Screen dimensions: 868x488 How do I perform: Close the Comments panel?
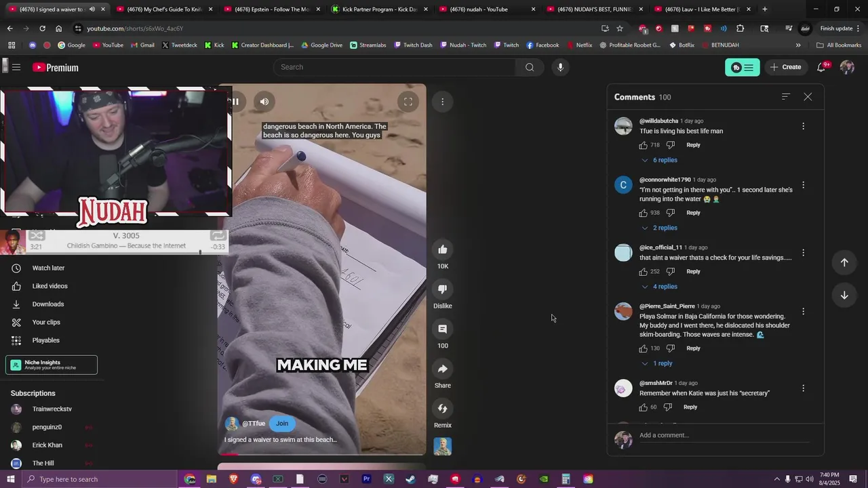(x=808, y=97)
